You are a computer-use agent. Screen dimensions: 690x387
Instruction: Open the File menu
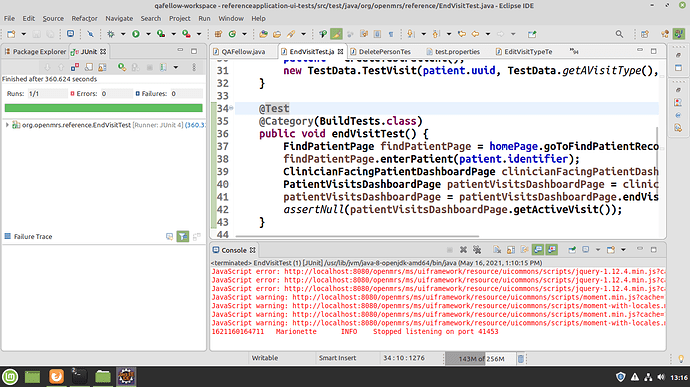pos(9,18)
